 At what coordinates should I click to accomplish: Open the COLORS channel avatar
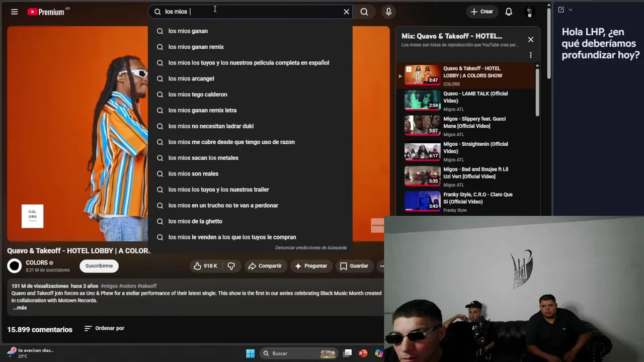(15, 265)
